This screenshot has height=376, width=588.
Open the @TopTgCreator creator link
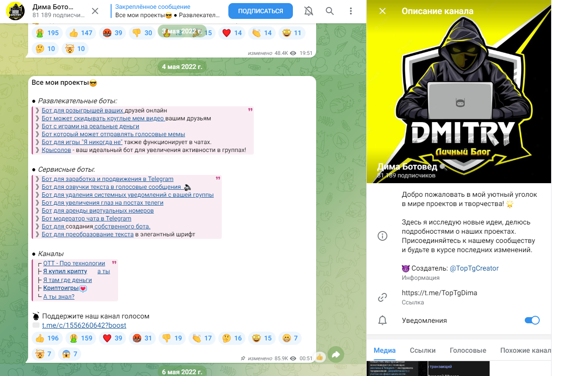point(474,268)
